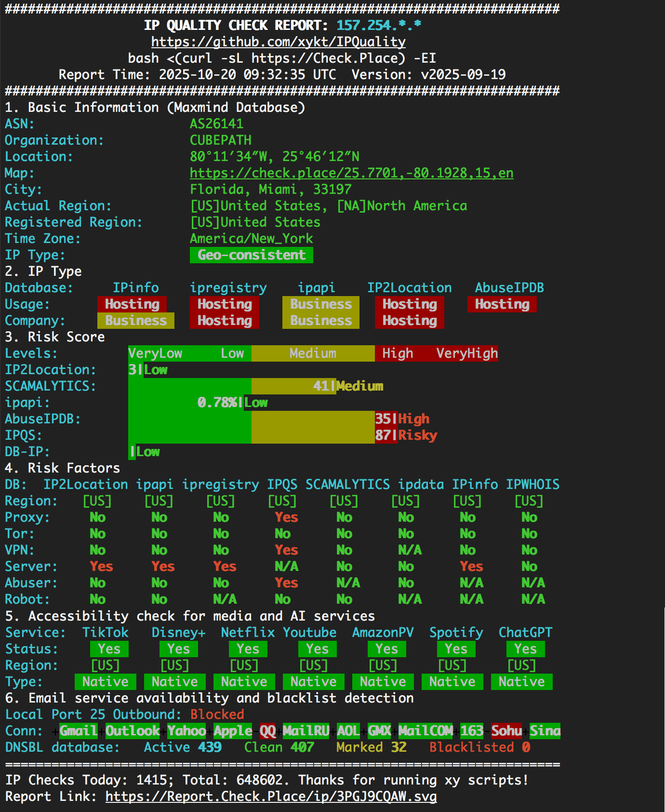Viewport: 665px width, 812px height.
Task: Click the Blocked status for Port 25
Action: click(x=217, y=714)
